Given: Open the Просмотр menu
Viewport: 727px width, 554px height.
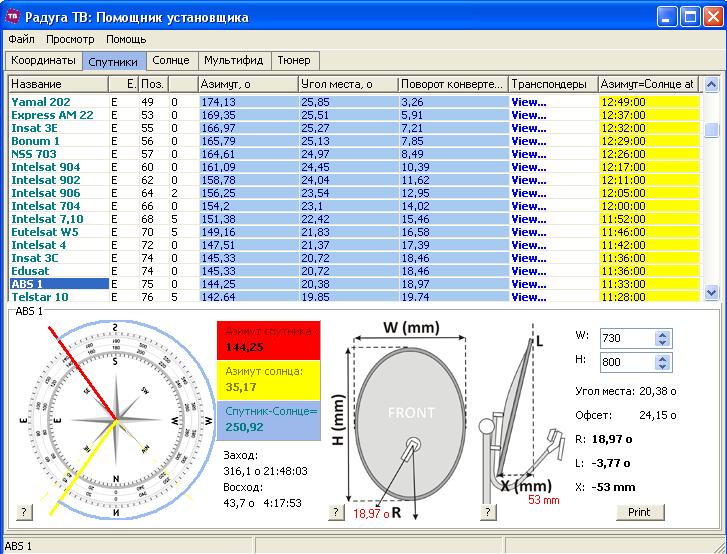Looking at the screenshot, I should coord(70,39).
